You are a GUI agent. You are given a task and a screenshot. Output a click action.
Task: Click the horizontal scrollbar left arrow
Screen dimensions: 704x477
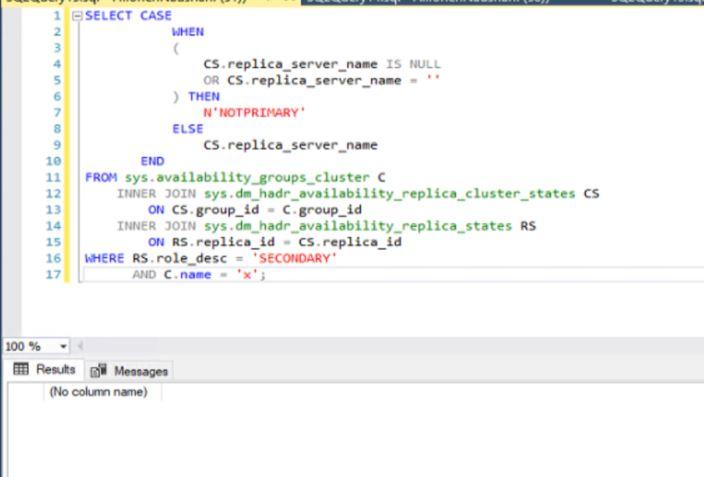coord(80,346)
